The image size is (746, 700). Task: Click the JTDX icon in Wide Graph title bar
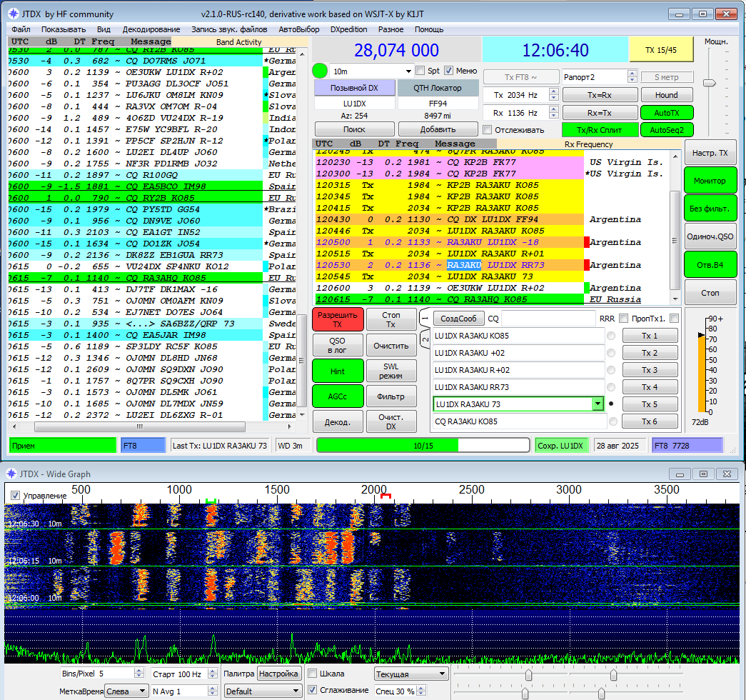coord(11,474)
